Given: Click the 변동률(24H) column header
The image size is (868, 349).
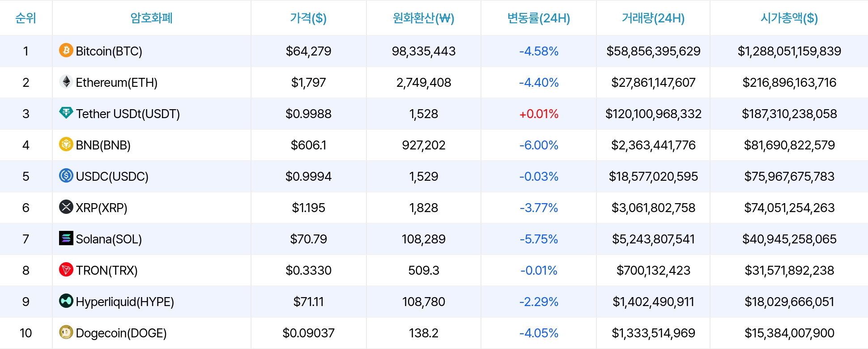Looking at the screenshot, I should (x=539, y=18).
